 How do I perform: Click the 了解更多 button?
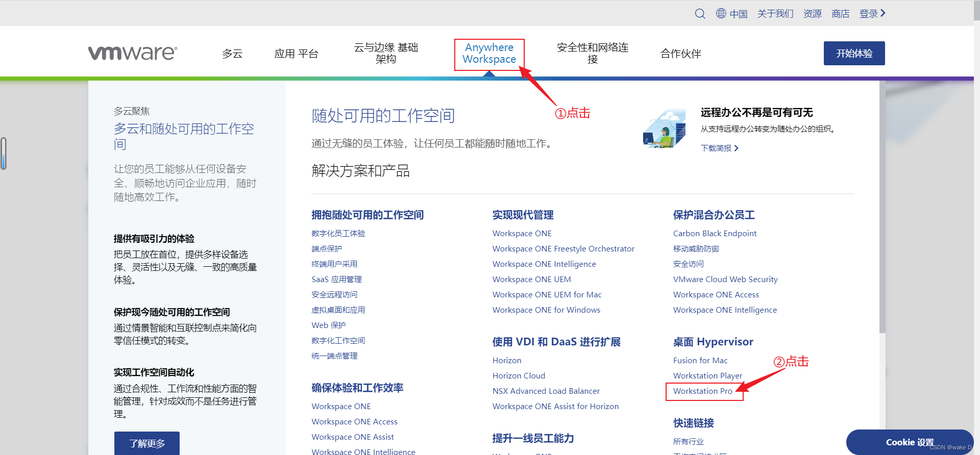[x=147, y=443]
